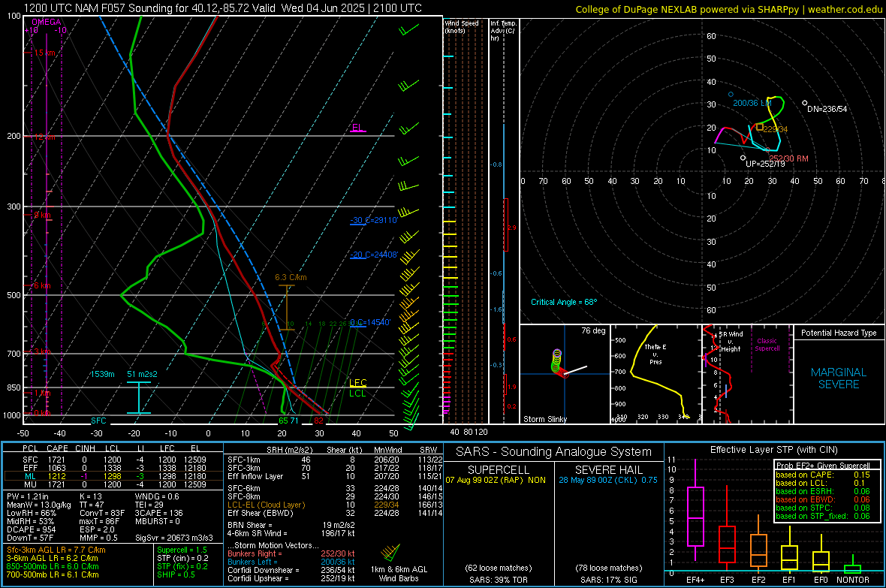Click the LCL-EL (Cloud Layer) row
886x588 pixels.
[x=335, y=505]
